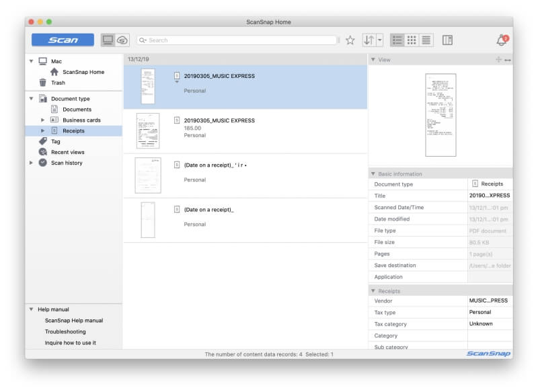Click thumbnail of the 185.00 receipt

tap(148, 130)
